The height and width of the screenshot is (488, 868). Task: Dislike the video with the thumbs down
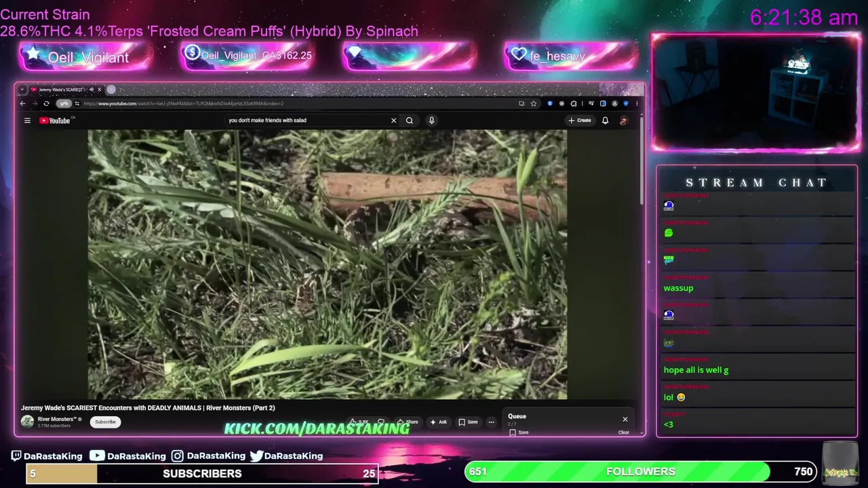[x=381, y=422]
